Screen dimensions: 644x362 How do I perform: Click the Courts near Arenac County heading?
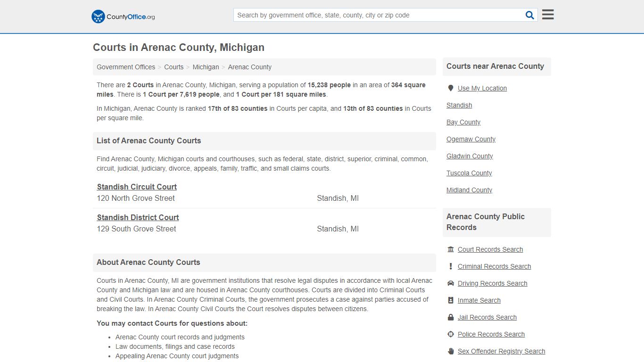tap(495, 66)
